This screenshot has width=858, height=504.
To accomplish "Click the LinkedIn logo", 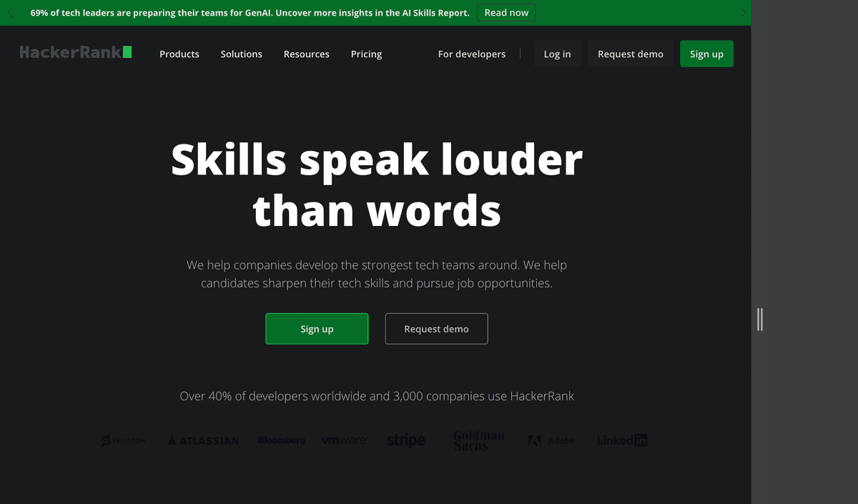I will pyautogui.click(x=621, y=440).
